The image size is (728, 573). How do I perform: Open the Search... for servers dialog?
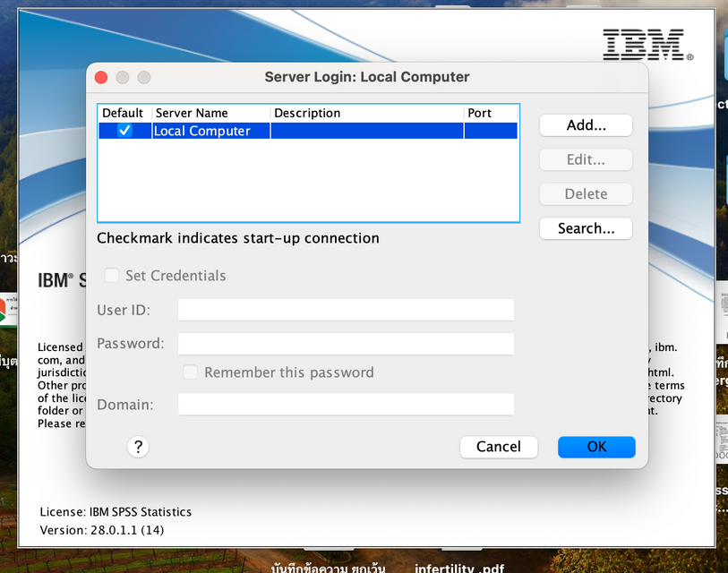(x=586, y=228)
